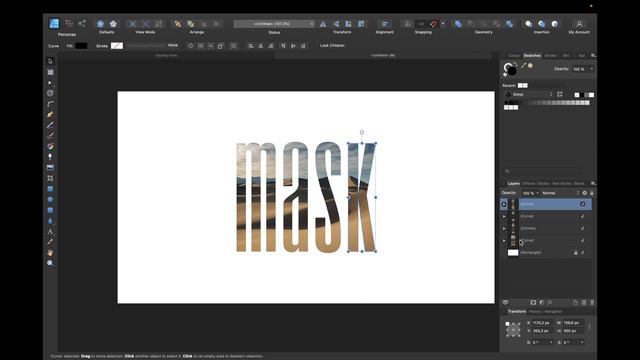The width and height of the screenshot is (640, 360).
Task: Select the View hand tool
Action: click(50, 253)
